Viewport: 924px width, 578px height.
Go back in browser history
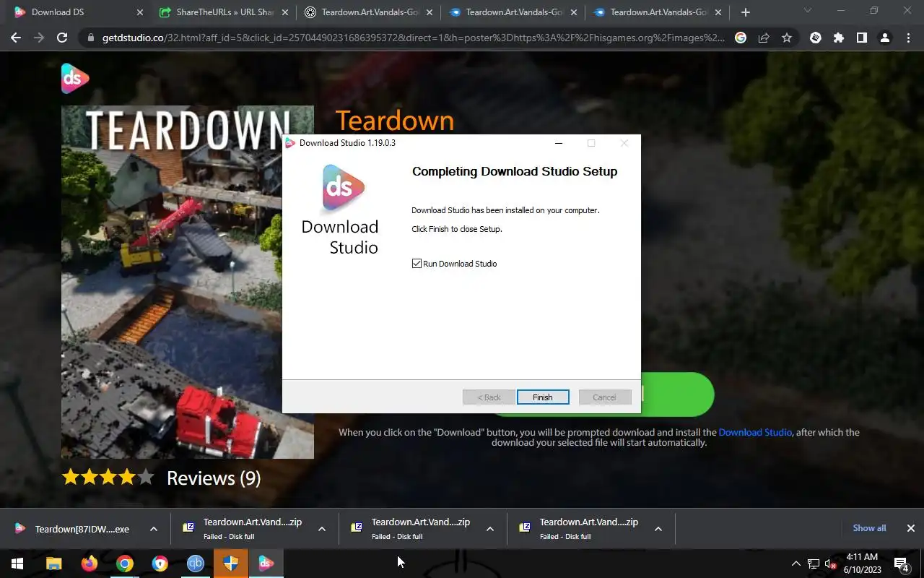(x=16, y=38)
